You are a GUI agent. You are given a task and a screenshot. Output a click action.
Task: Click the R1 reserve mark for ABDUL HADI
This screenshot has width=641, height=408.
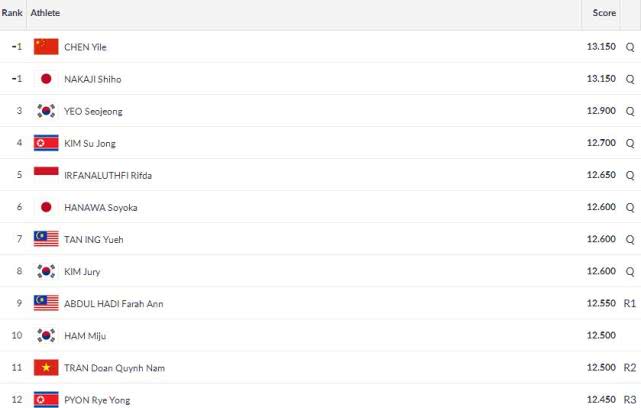630,303
